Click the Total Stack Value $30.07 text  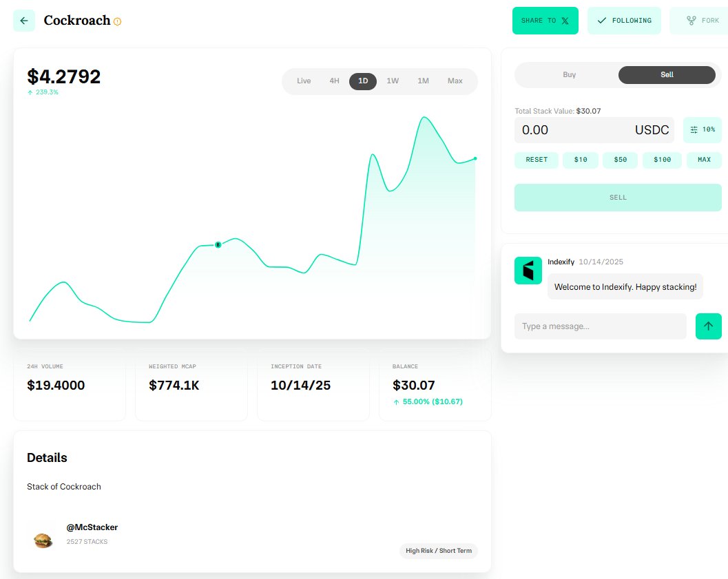click(558, 111)
